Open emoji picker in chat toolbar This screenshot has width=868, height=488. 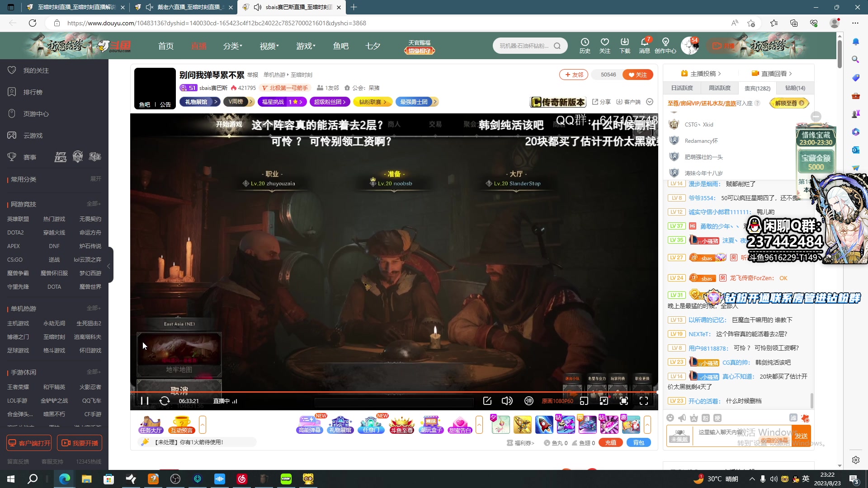[x=670, y=418]
